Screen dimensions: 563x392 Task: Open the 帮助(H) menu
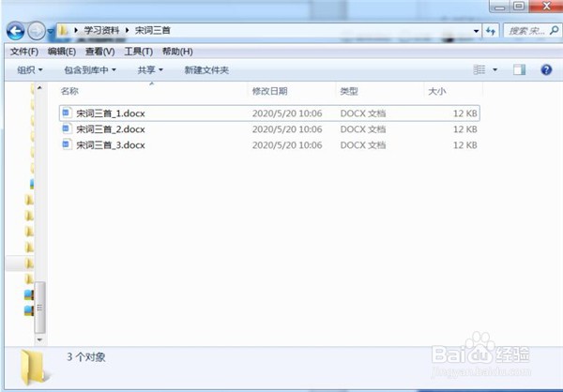click(177, 52)
